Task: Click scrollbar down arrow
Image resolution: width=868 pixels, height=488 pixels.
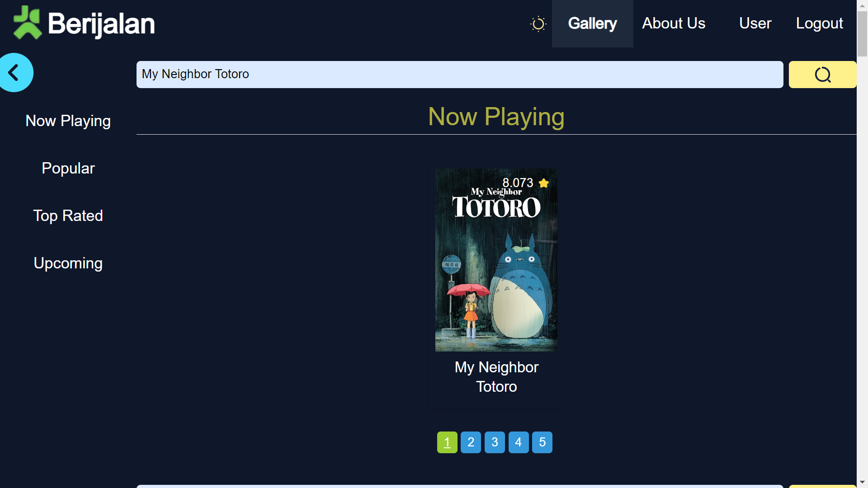Action: [862, 482]
